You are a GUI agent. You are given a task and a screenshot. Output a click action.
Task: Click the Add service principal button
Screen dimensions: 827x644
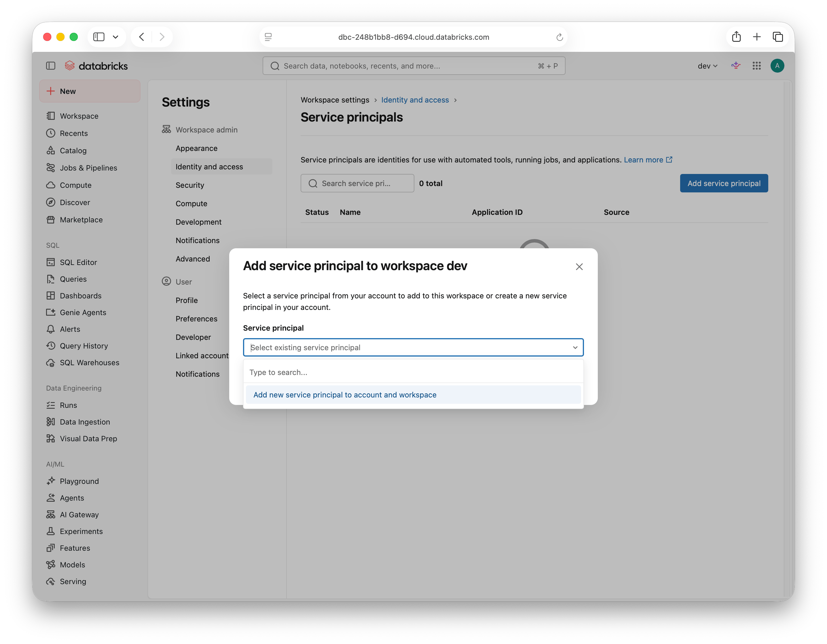tap(724, 183)
